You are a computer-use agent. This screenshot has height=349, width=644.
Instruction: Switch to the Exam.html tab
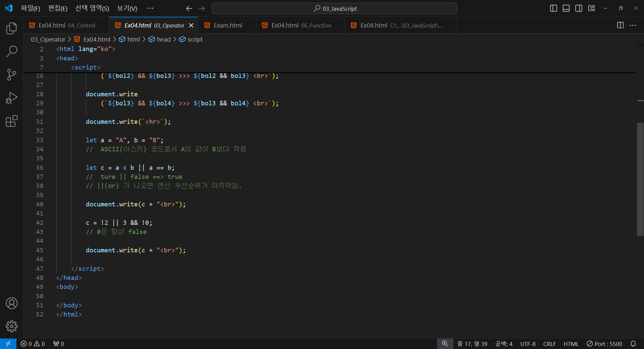pyautogui.click(x=227, y=25)
